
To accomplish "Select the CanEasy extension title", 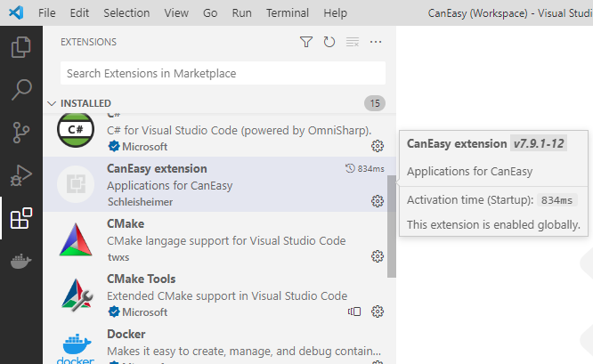I will 157,168.
